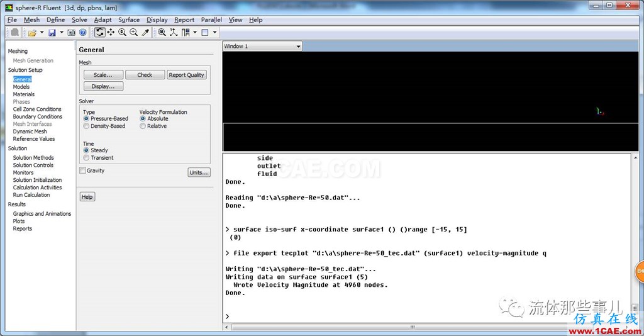644x336 pixels.
Task: Open the Display menu
Action: coord(157,20)
